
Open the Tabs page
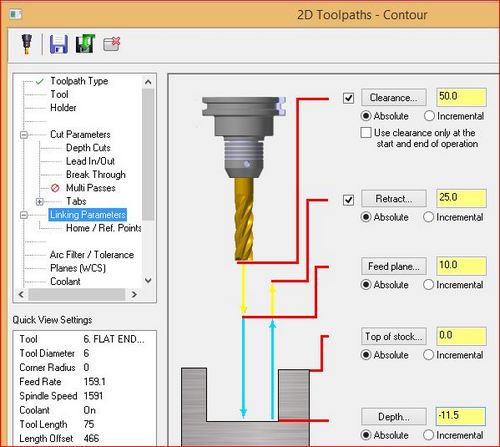pos(76,201)
